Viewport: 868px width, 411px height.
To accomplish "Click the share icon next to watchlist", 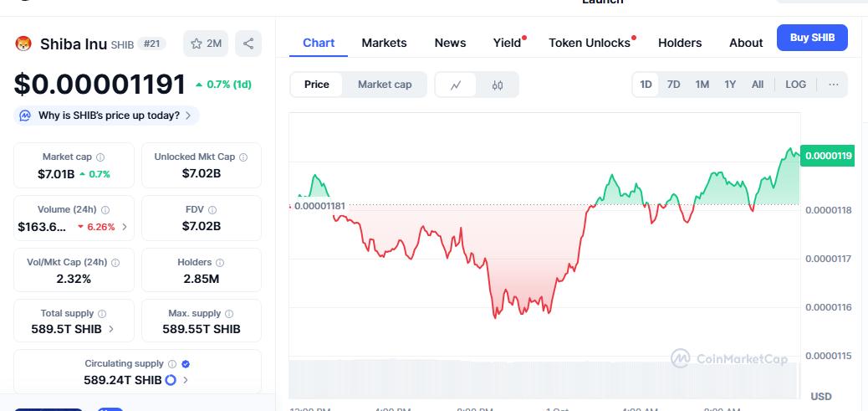I will pos(248,44).
